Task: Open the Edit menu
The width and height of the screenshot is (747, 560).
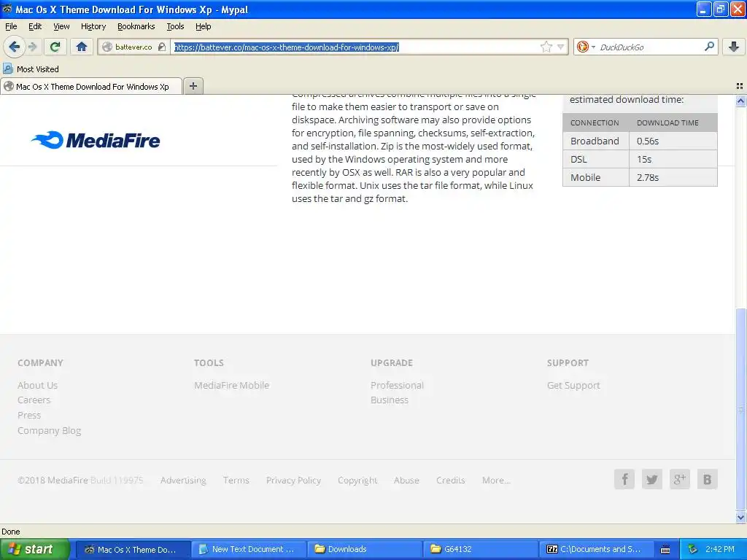Action: [x=35, y=26]
